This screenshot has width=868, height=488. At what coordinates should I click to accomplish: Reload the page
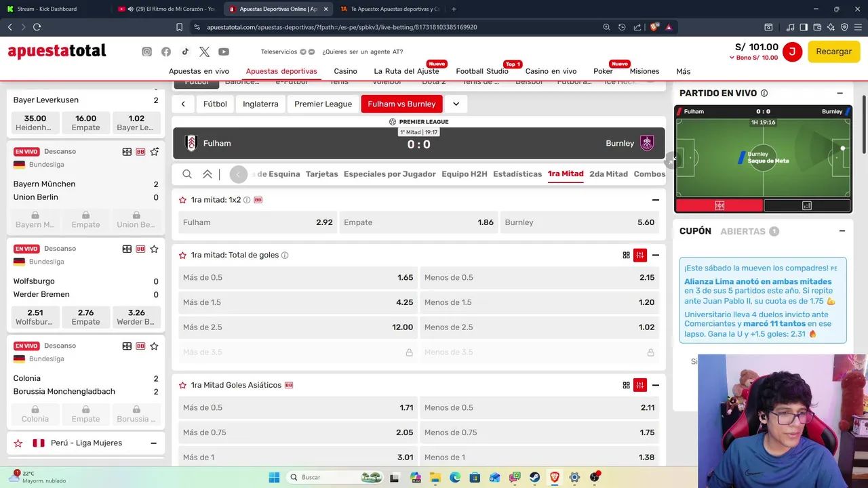(37, 27)
